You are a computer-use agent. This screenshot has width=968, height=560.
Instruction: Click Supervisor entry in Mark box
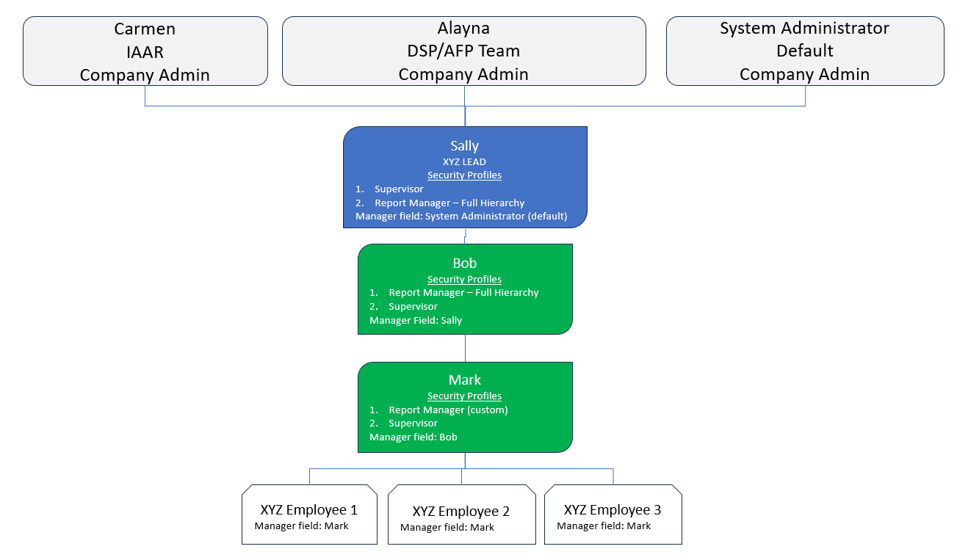click(x=413, y=423)
